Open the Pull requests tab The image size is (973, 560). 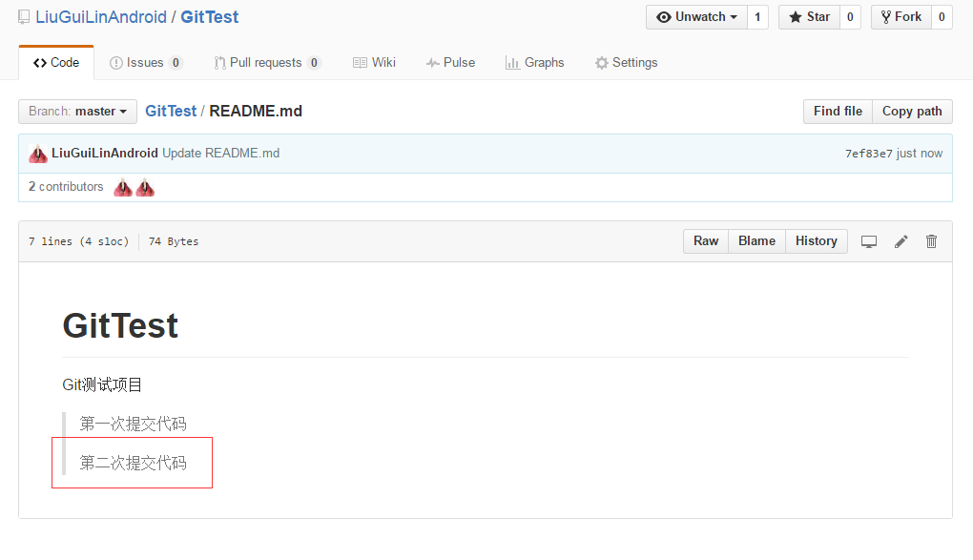coord(267,63)
